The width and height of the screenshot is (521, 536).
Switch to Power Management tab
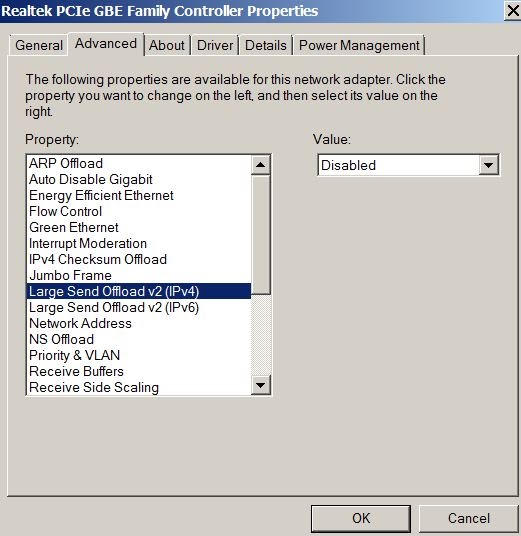coord(359,45)
